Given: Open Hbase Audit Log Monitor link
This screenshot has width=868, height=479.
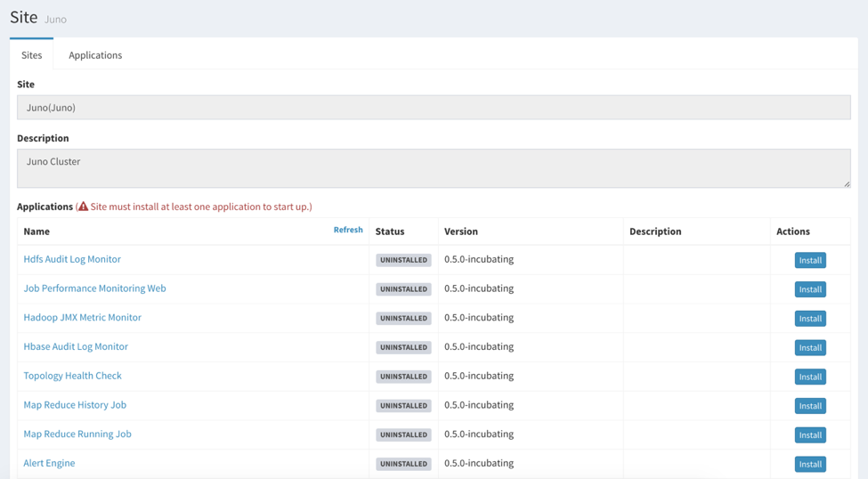Looking at the screenshot, I should (76, 346).
